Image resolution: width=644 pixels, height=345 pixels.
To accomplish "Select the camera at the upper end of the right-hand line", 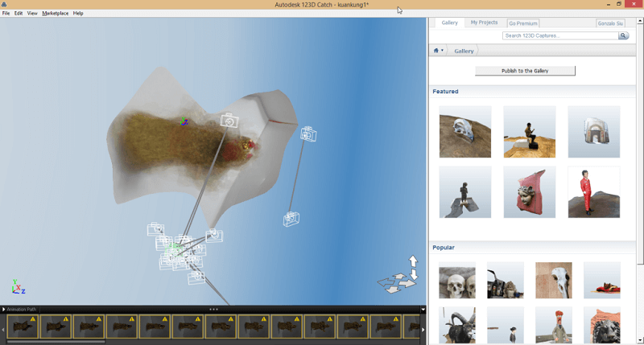I will [x=308, y=134].
